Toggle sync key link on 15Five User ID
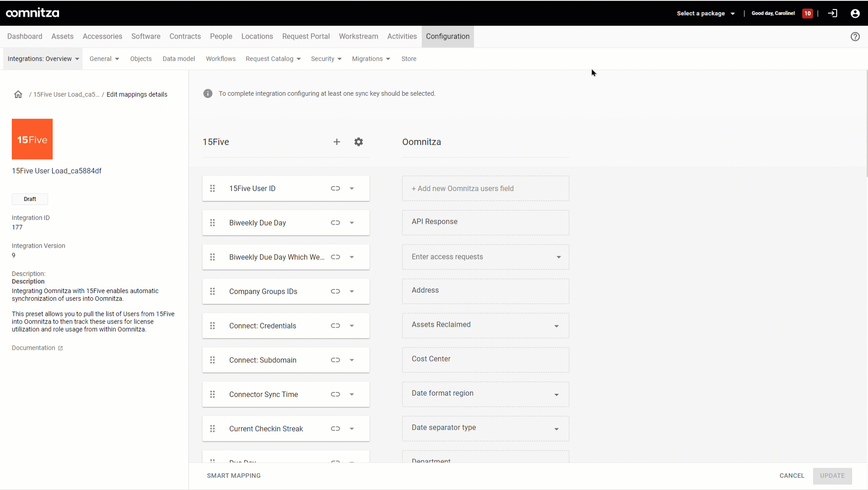Screen dimensions: 868x490 click(335, 189)
